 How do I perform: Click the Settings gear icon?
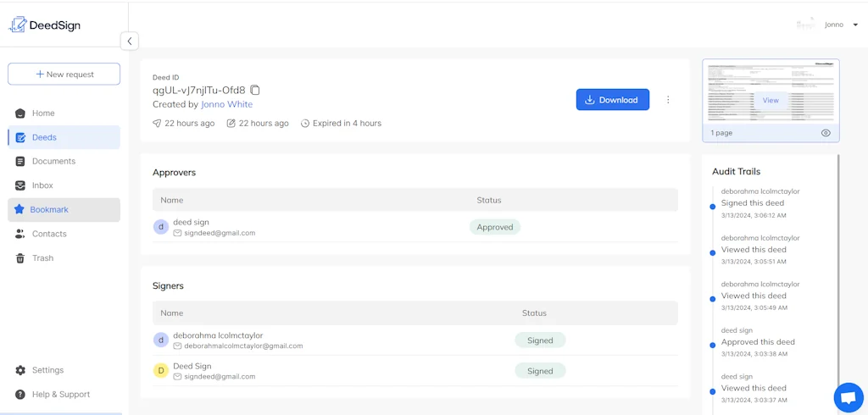pyautogui.click(x=20, y=370)
